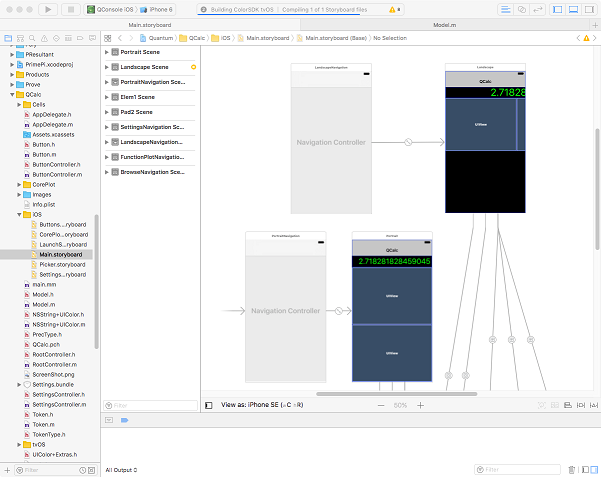Go back in editor history
The width and height of the screenshot is (601, 477).
[120, 38]
